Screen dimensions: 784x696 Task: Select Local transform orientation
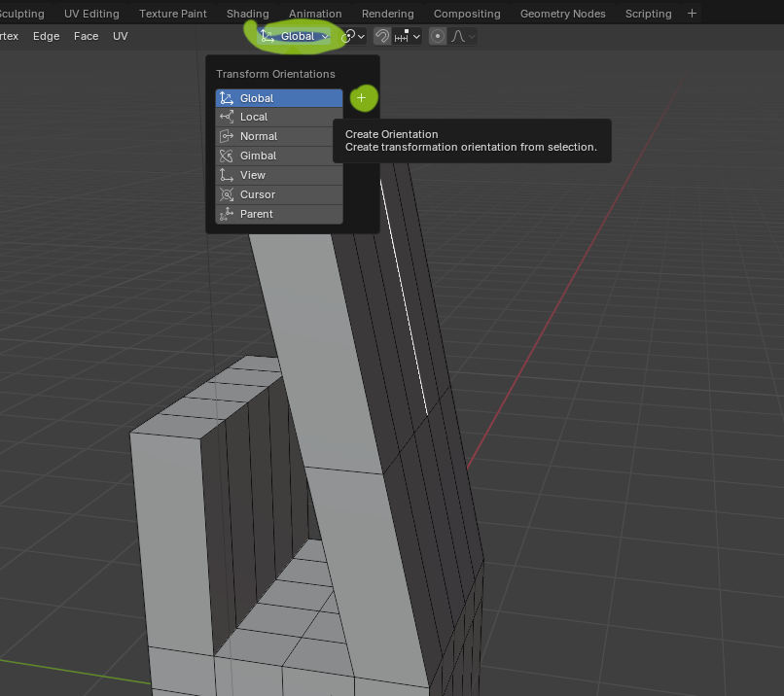pyautogui.click(x=278, y=117)
